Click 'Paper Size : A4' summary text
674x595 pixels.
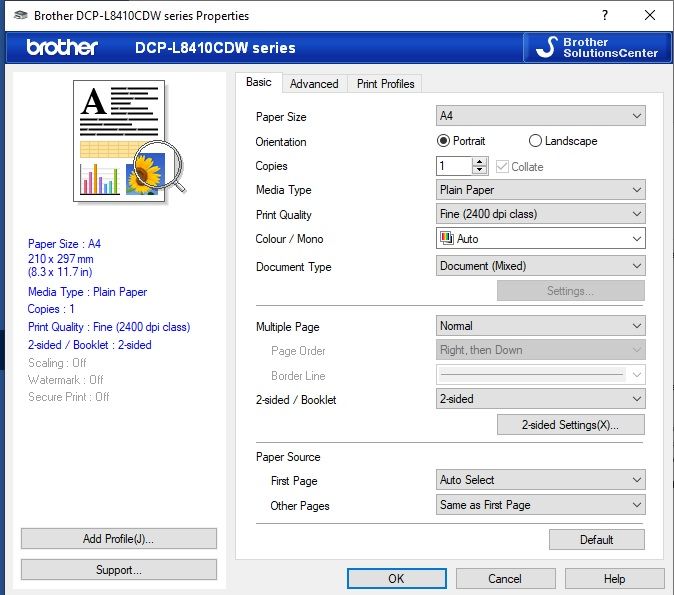pyautogui.click(x=64, y=244)
